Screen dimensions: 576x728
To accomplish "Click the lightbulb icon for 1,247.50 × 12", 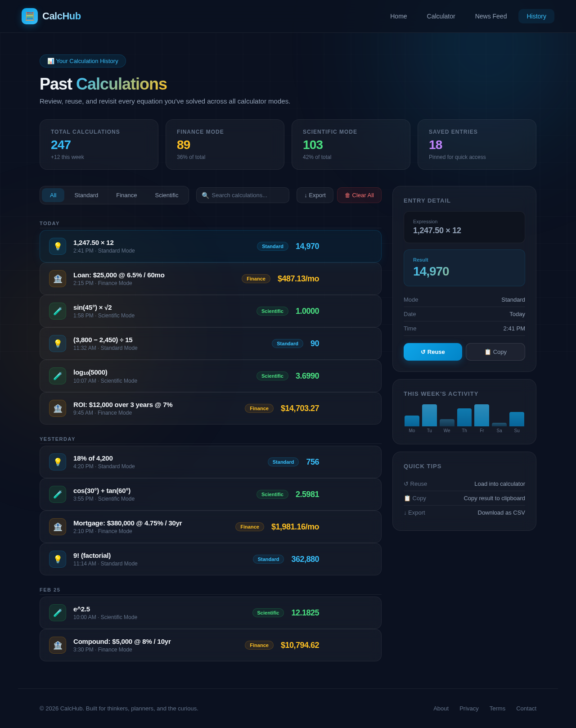I will pos(58,246).
